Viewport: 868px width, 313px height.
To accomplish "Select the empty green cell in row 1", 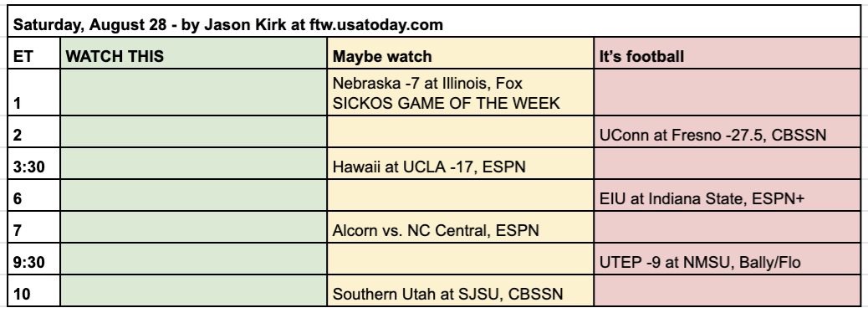I will tap(194, 93).
